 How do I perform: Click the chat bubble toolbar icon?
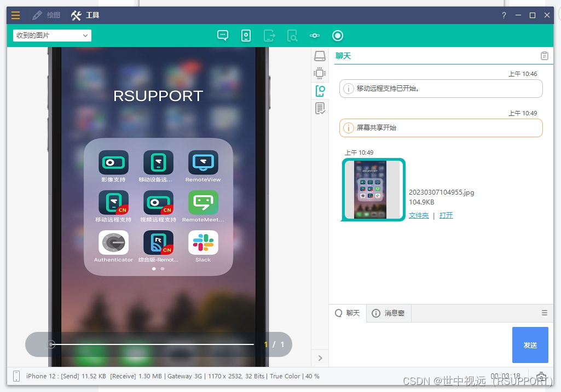[223, 36]
